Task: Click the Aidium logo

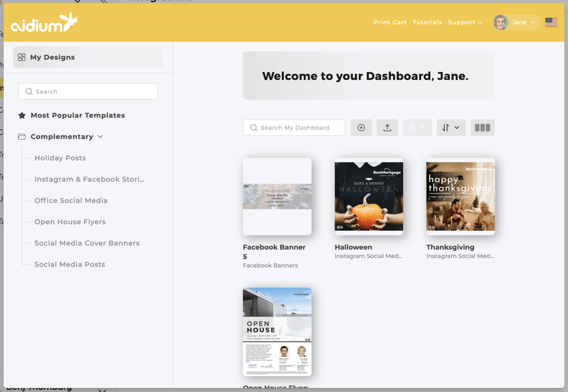Action: tap(44, 23)
